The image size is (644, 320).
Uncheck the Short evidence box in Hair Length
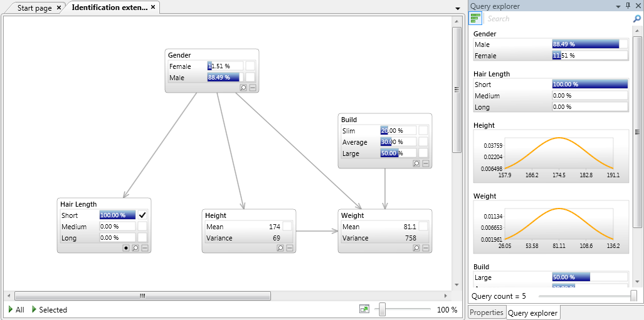142,215
